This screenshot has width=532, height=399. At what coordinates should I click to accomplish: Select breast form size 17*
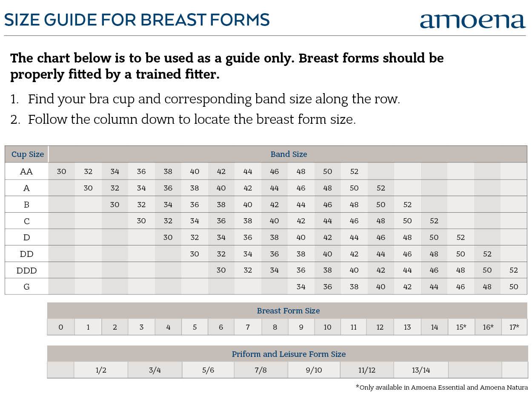514,328
